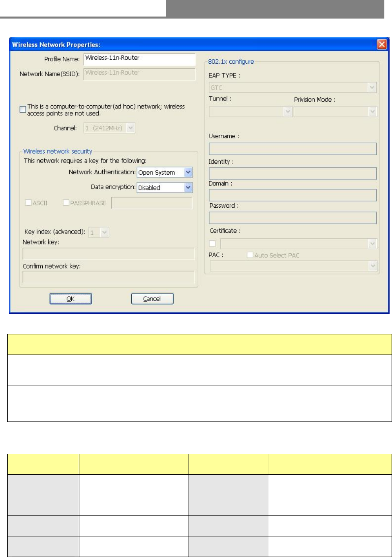Open the Data encryption dropdown
The width and height of the screenshot is (392, 557).
pos(165,188)
